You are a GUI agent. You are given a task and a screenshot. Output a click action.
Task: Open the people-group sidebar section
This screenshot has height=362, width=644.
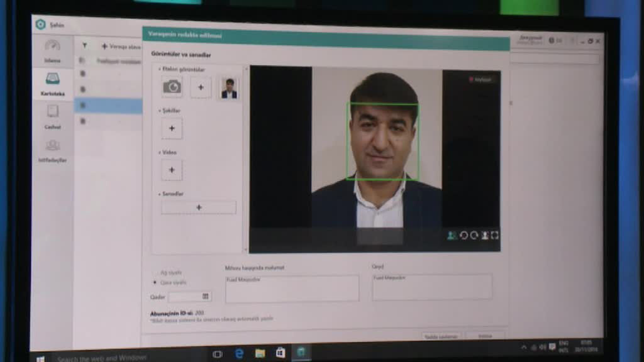click(53, 151)
